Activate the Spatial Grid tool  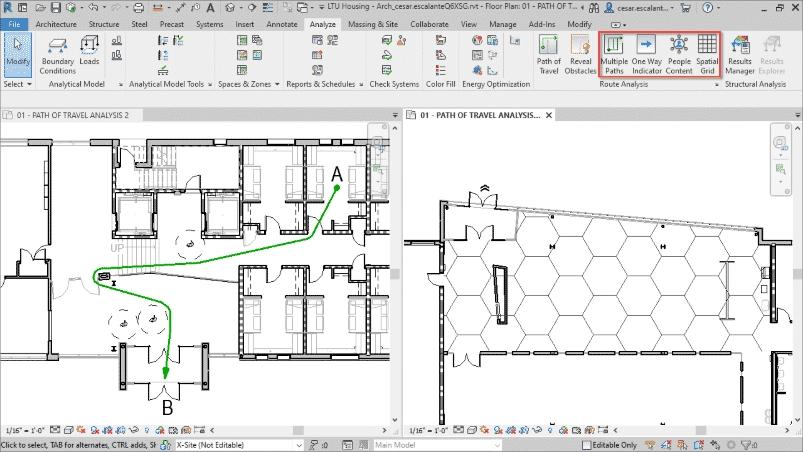click(x=707, y=53)
